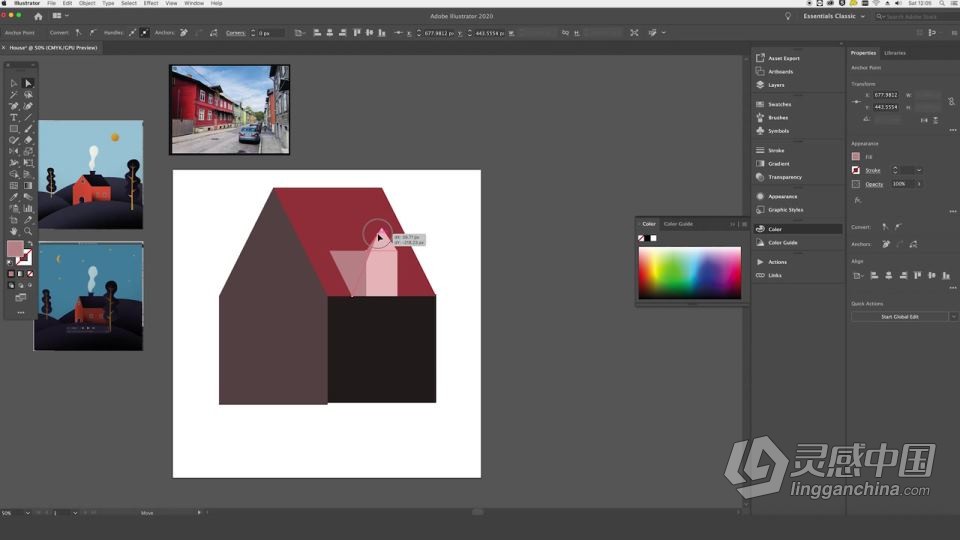Open the Window menu

pos(194,3)
